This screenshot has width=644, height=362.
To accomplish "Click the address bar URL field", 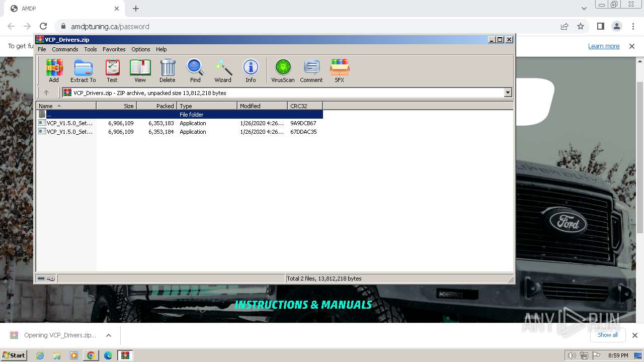I will [x=307, y=26].
